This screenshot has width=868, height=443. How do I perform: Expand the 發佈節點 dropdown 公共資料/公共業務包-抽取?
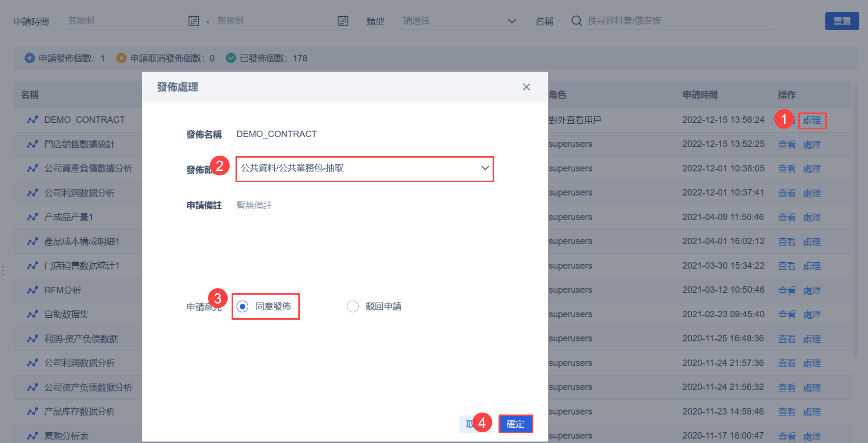(365, 168)
